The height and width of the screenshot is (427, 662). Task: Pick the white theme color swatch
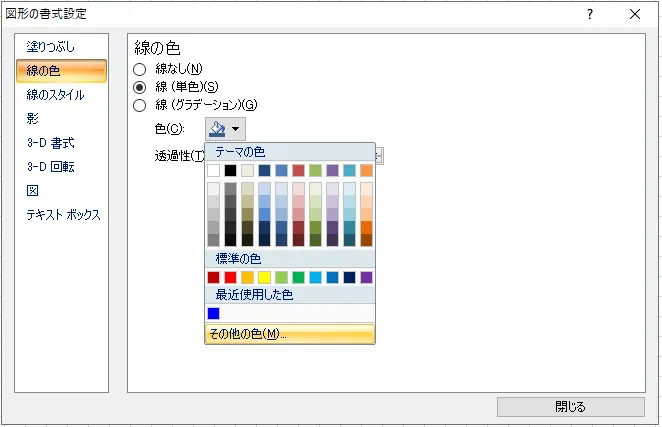213,170
